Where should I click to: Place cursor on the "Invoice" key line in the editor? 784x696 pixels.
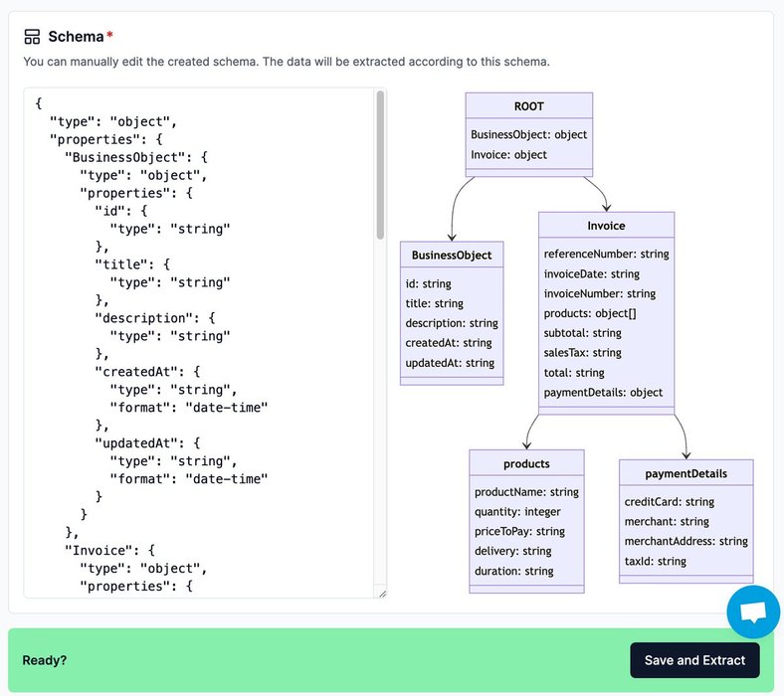pos(108,551)
